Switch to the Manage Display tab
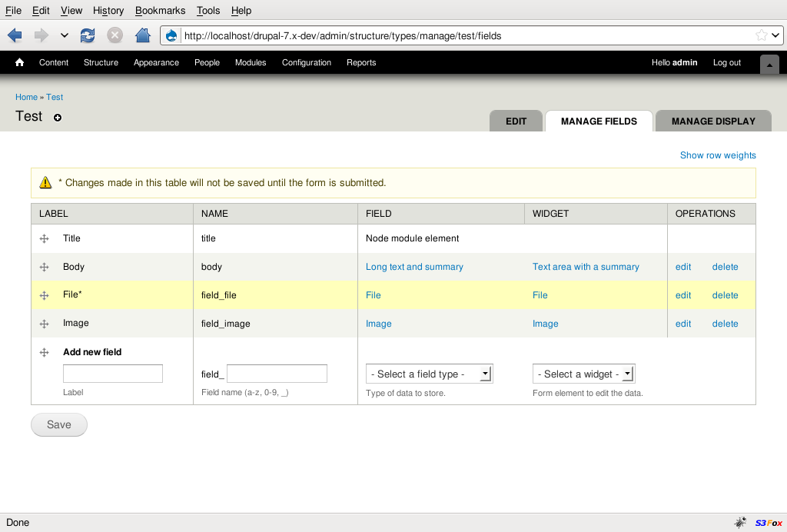Screen dimensions: 787x532 [x=712, y=121]
